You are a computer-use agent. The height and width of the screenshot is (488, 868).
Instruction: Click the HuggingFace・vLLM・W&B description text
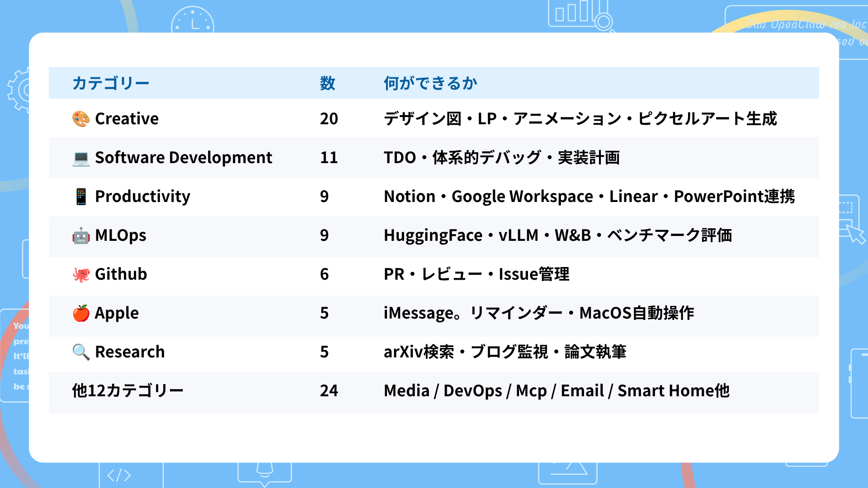[558, 235]
